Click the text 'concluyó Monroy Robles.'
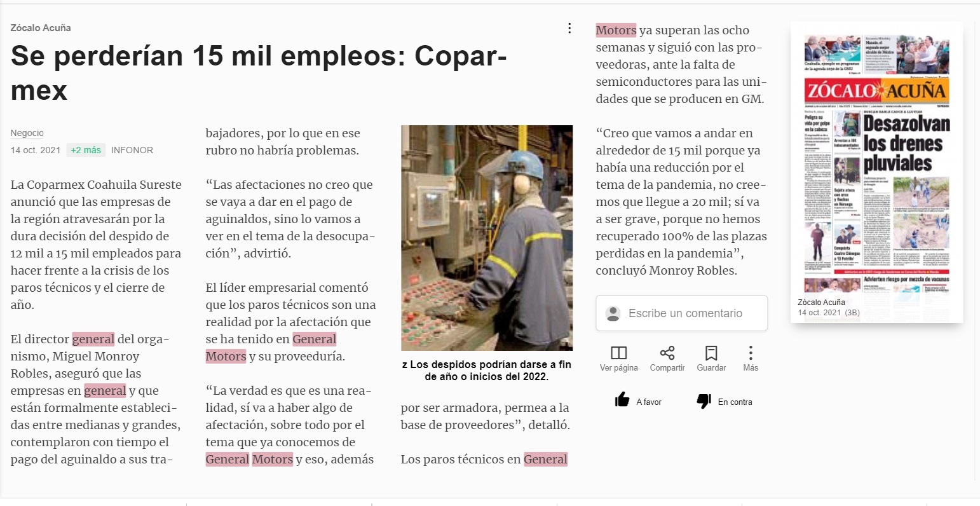Viewport: 980px width, 506px height. 666,270
